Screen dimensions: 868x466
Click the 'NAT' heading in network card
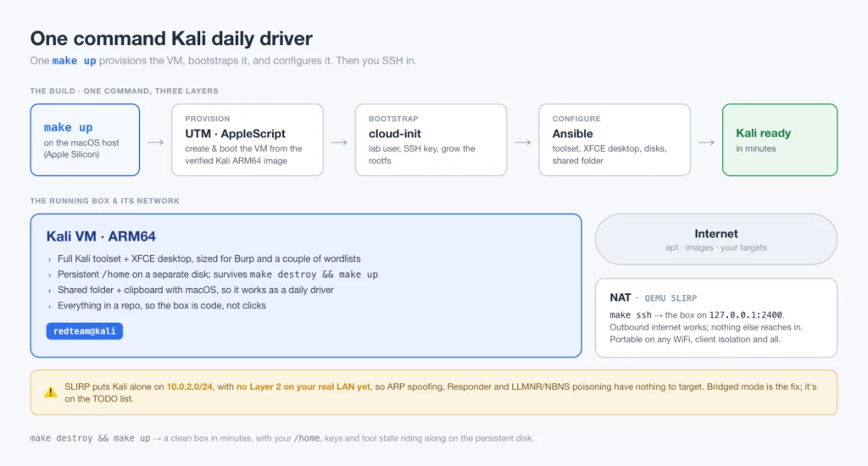(x=620, y=297)
